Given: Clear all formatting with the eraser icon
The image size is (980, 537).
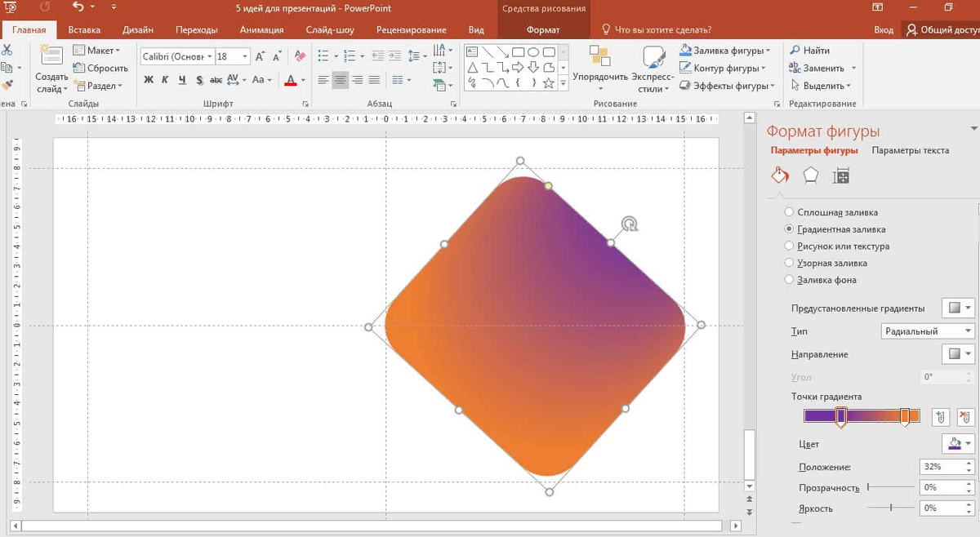Looking at the screenshot, I should tap(300, 56).
